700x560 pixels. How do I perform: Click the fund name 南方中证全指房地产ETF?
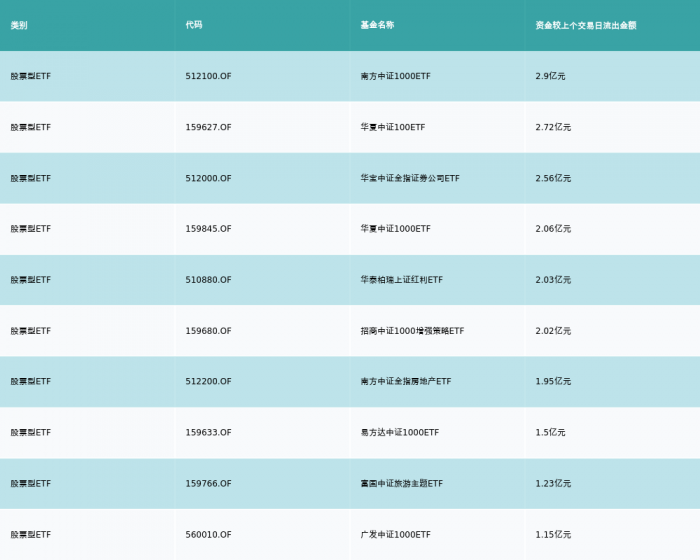pyautogui.click(x=406, y=381)
